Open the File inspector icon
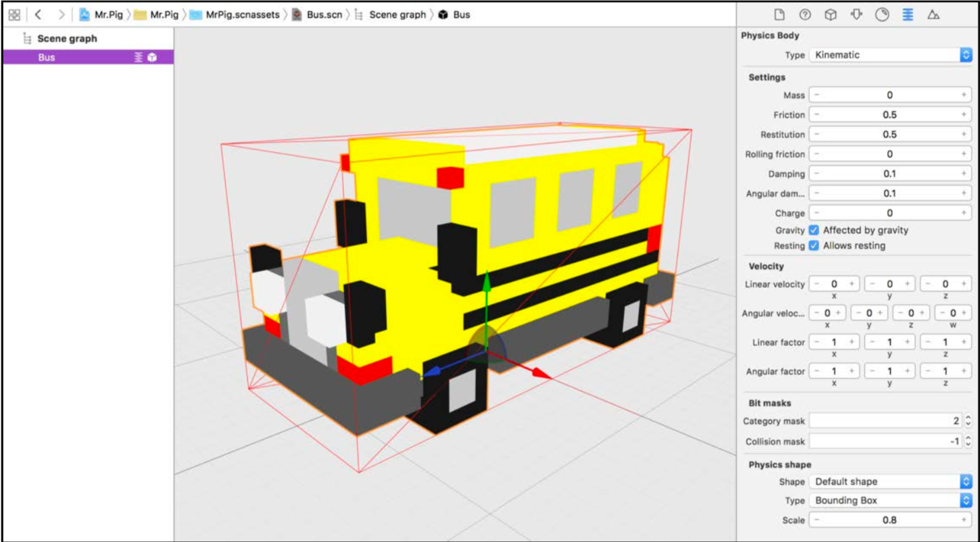 point(779,15)
